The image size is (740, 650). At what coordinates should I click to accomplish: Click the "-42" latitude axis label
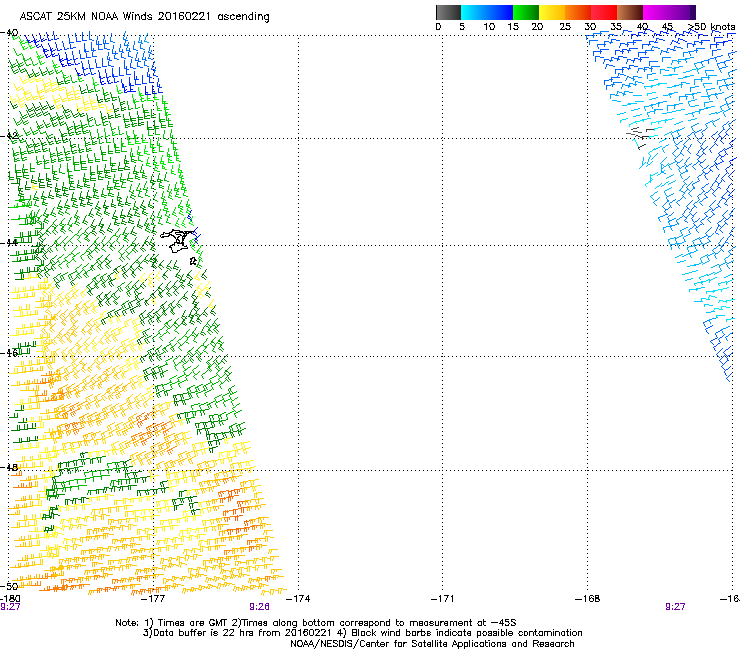9,136
